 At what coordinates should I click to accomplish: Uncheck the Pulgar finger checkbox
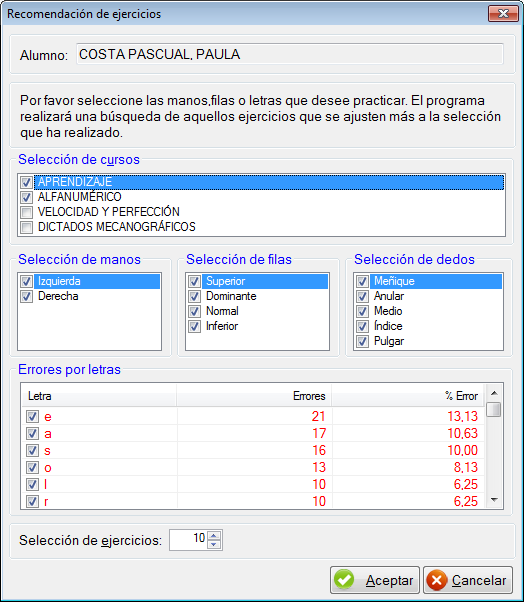point(362,341)
